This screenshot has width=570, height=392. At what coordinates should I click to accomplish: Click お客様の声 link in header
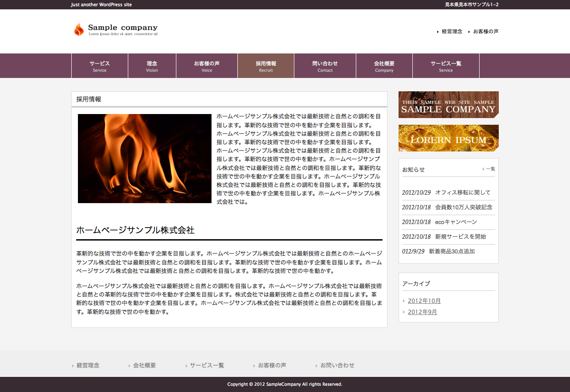(x=485, y=32)
